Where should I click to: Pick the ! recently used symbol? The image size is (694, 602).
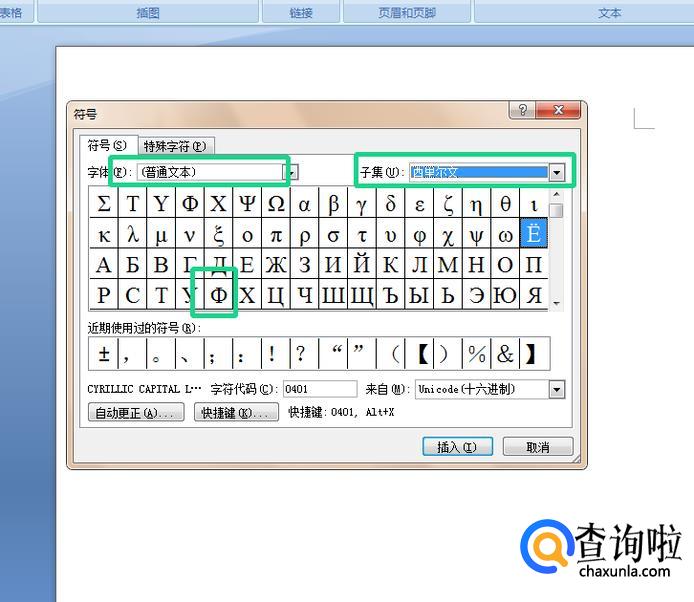276,353
